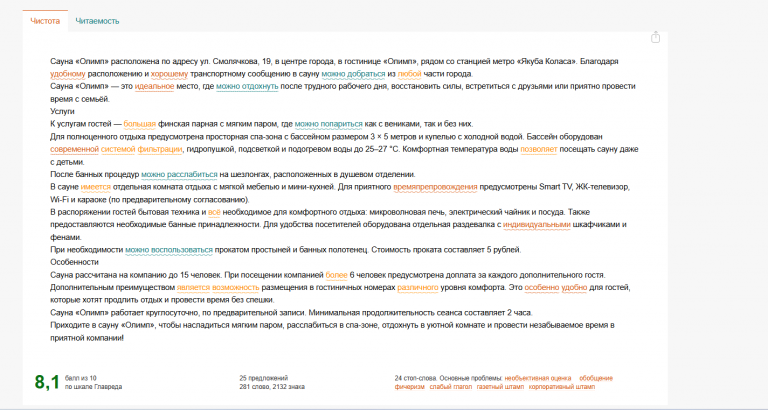Click the highlighted word «различного»
Viewport: 768px width, 410px height.
tap(418, 288)
